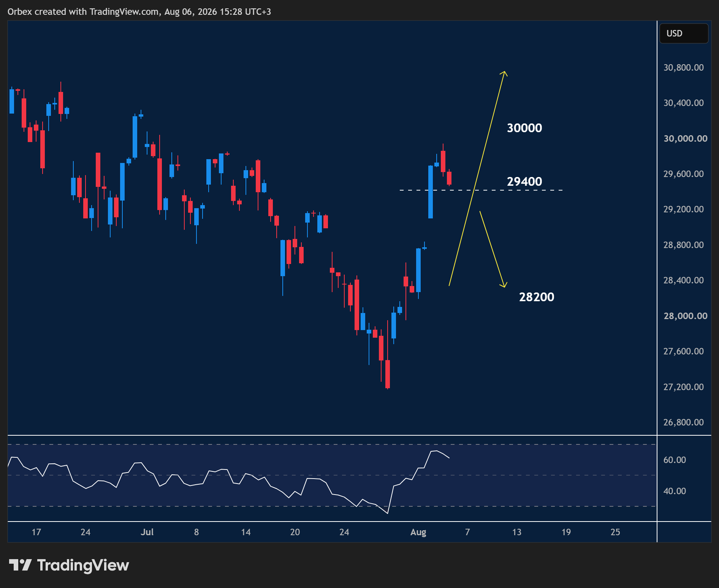Click the 28,800.00 price axis label
This screenshot has width=719, height=588.
click(683, 245)
